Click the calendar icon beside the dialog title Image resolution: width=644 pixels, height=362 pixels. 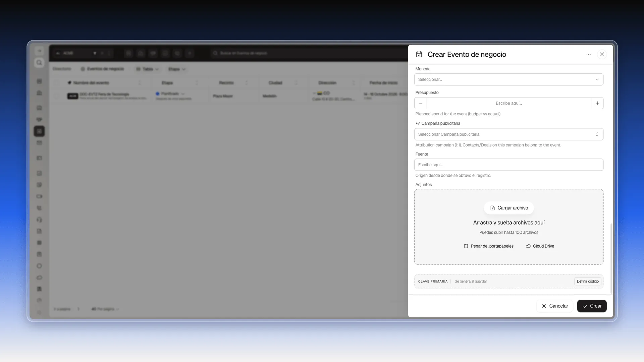419,54
